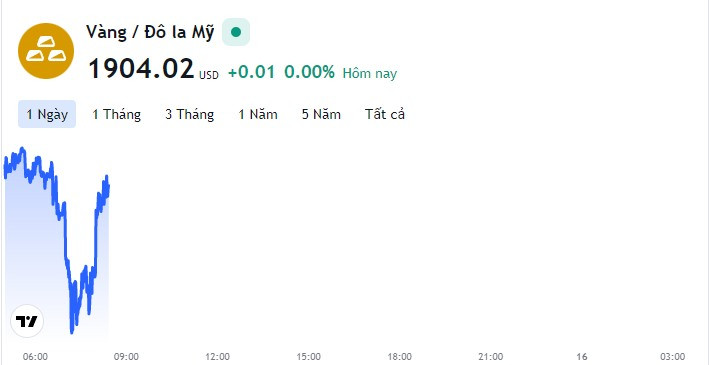This screenshot has width=709, height=365.
Task: Click the +0.01 price change value
Action: (251, 72)
